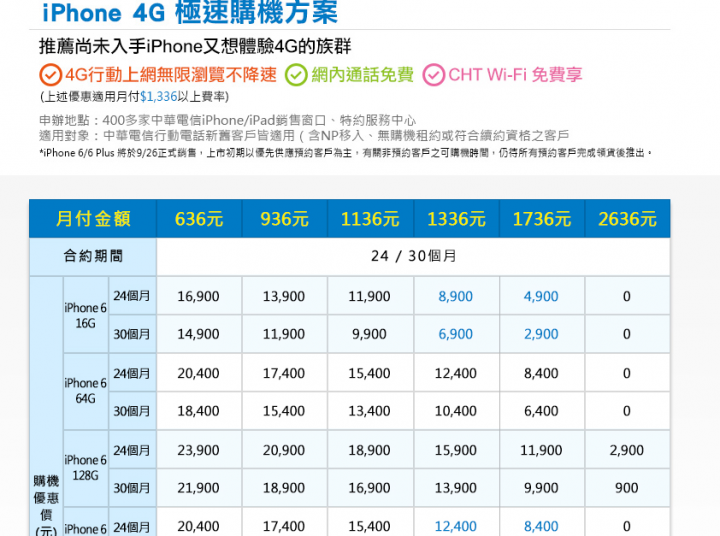Select blue 8,900 for iPhone 6 16G 24個月

coord(456,296)
